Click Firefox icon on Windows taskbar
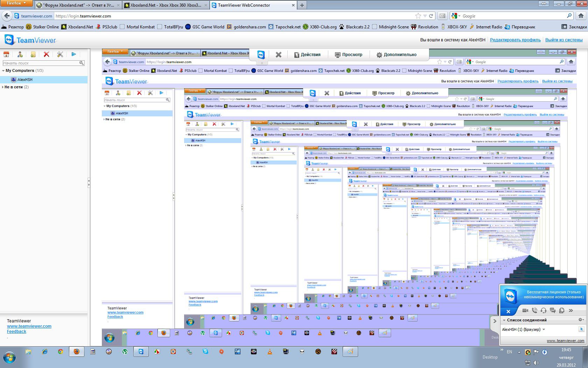 (76, 352)
